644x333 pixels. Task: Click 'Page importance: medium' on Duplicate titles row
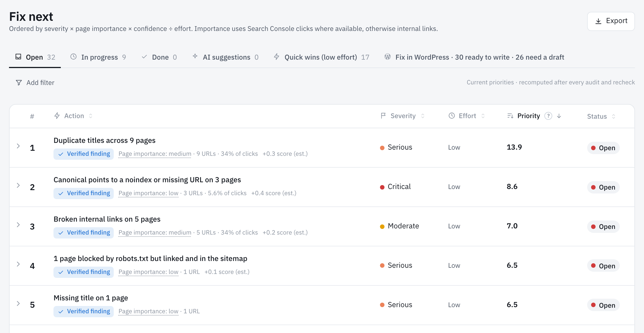tap(155, 154)
